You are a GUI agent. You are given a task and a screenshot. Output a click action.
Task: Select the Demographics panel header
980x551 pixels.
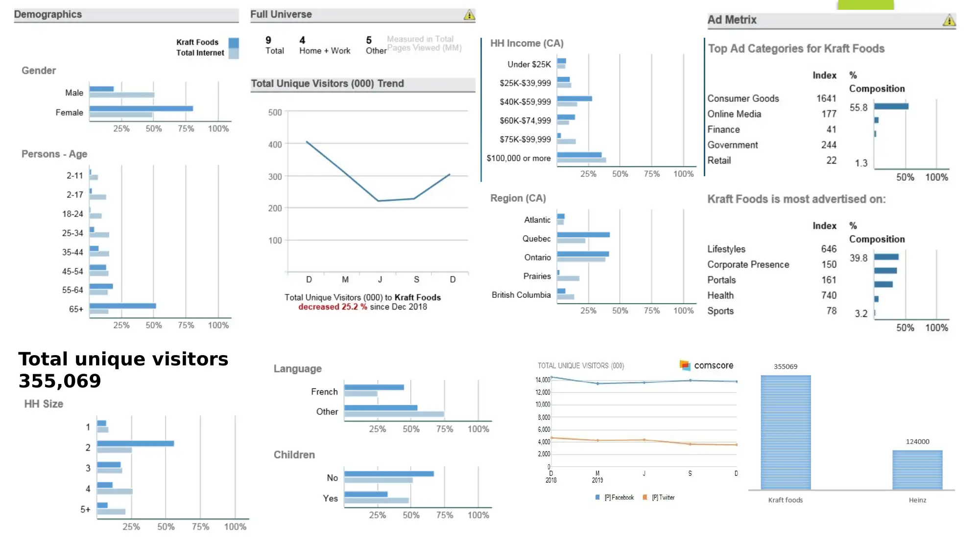[x=126, y=15]
